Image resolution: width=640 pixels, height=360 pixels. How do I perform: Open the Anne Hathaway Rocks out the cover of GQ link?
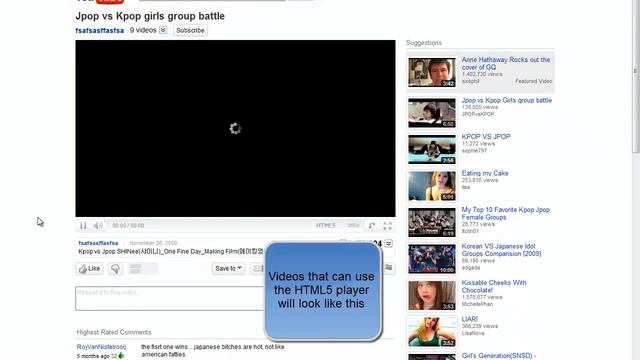coord(506,63)
